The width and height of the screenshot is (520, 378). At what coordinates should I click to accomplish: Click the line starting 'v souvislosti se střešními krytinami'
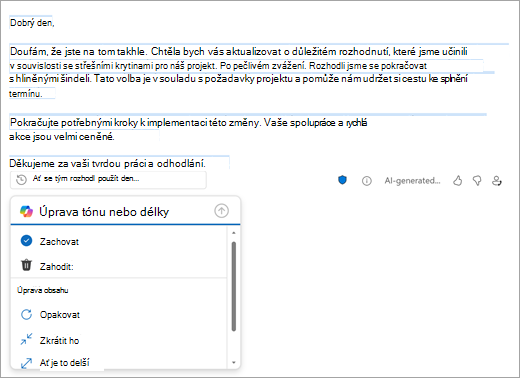[218, 66]
